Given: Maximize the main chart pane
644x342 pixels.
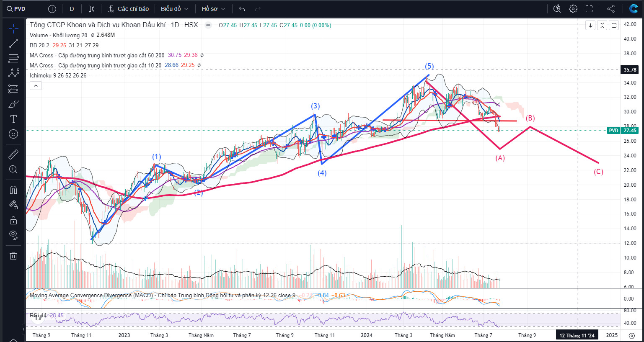Looking at the screenshot, I should pyautogui.click(x=613, y=25).
